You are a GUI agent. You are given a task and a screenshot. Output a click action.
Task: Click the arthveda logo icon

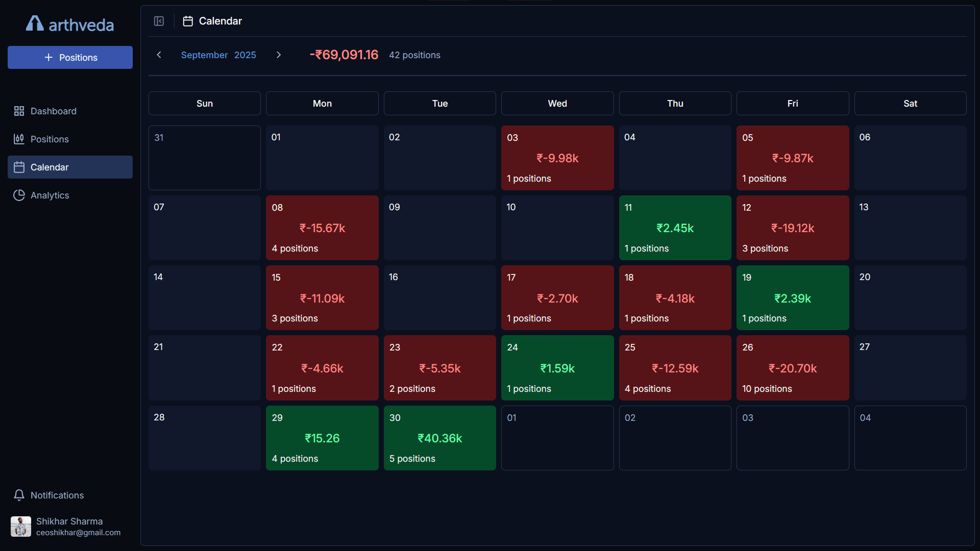[x=34, y=23]
